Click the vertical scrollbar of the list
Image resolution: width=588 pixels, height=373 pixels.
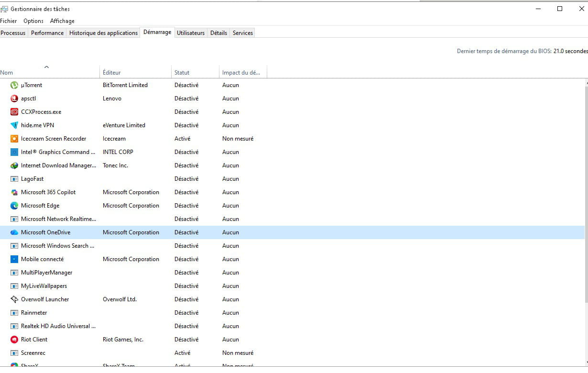[586, 191]
